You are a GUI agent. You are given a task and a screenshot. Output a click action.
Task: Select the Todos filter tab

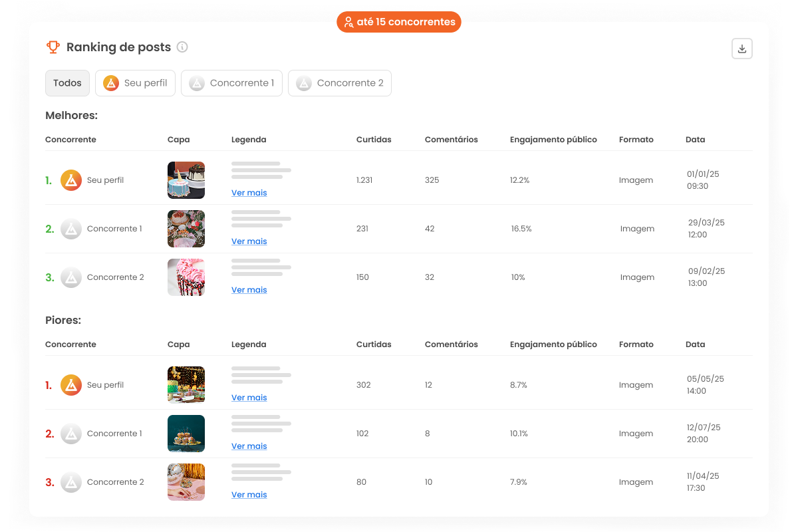67,83
